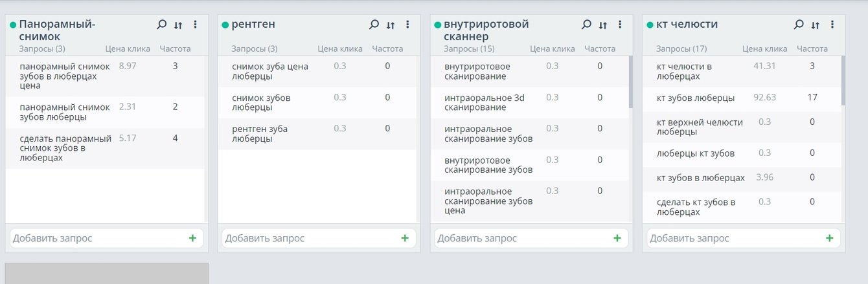Click sort icon in Панорамный-снимок card

[178, 25]
